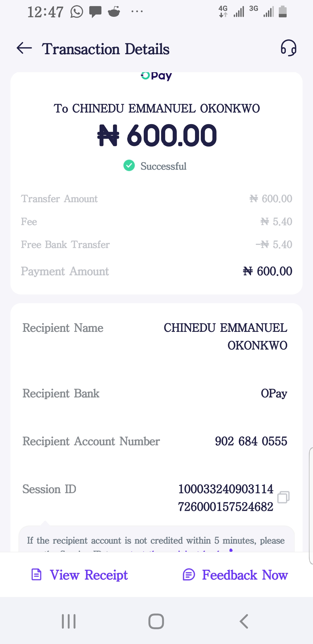Tap the recipient account number 902 684 0555
313x644 pixels.
(251, 441)
